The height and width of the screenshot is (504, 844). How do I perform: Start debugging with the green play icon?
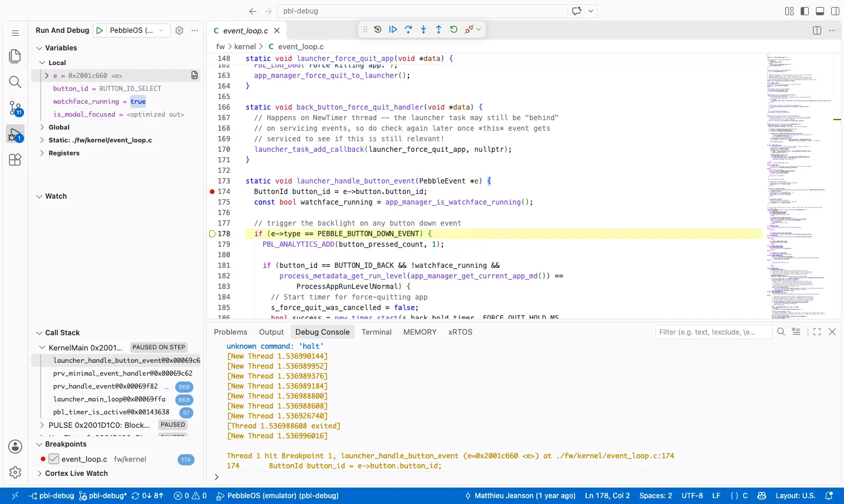[x=100, y=30]
